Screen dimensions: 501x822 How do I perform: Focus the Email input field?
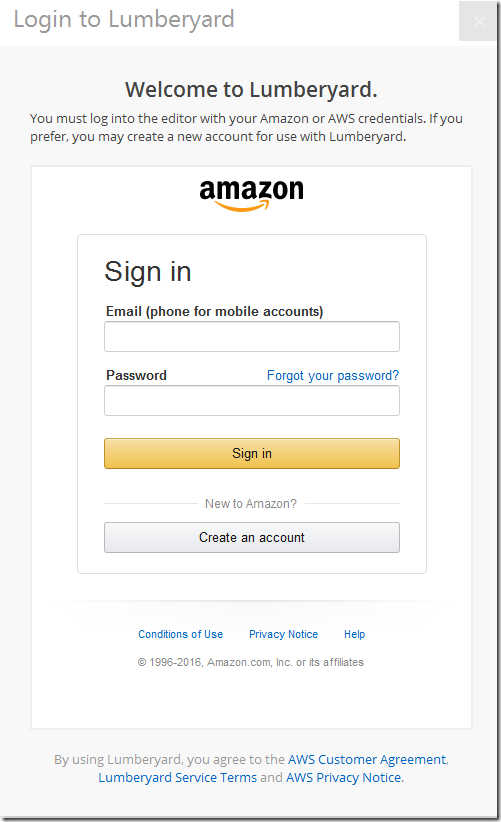pyautogui.click(x=252, y=337)
